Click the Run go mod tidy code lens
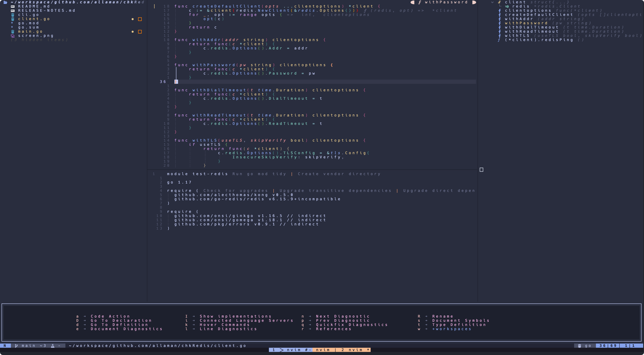 (x=259, y=174)
